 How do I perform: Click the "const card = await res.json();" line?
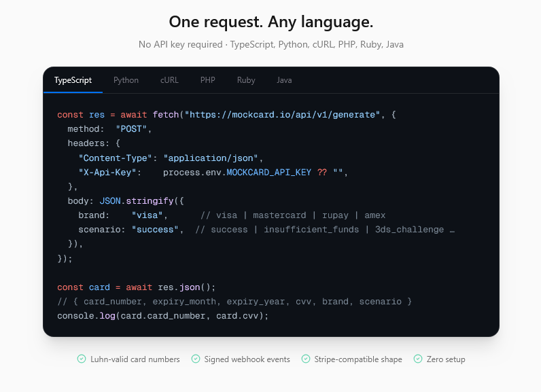(137, 287)
